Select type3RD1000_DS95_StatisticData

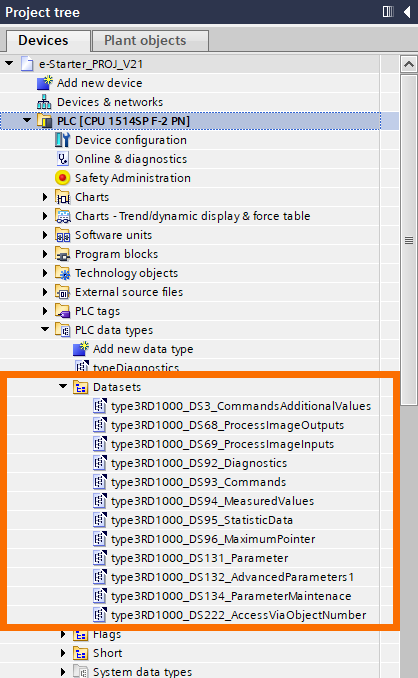202,521
